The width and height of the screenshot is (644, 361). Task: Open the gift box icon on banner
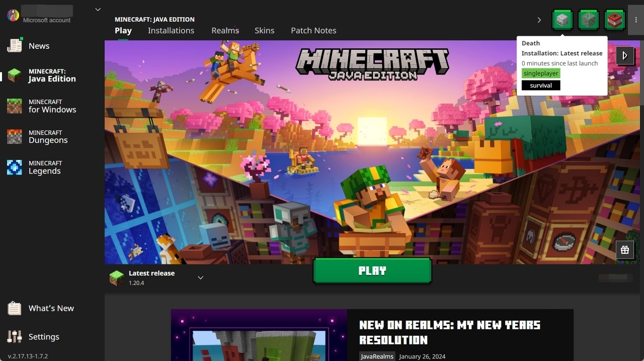(625, 250)
